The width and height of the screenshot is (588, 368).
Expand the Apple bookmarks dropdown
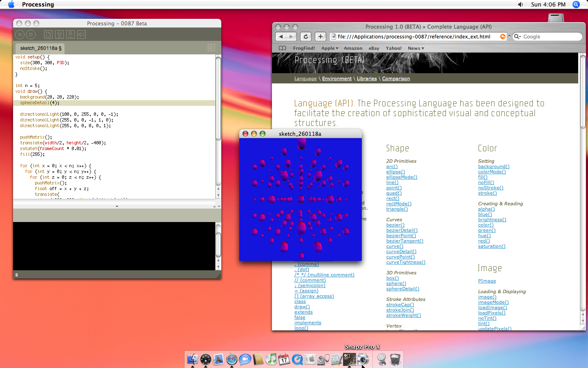330,48
